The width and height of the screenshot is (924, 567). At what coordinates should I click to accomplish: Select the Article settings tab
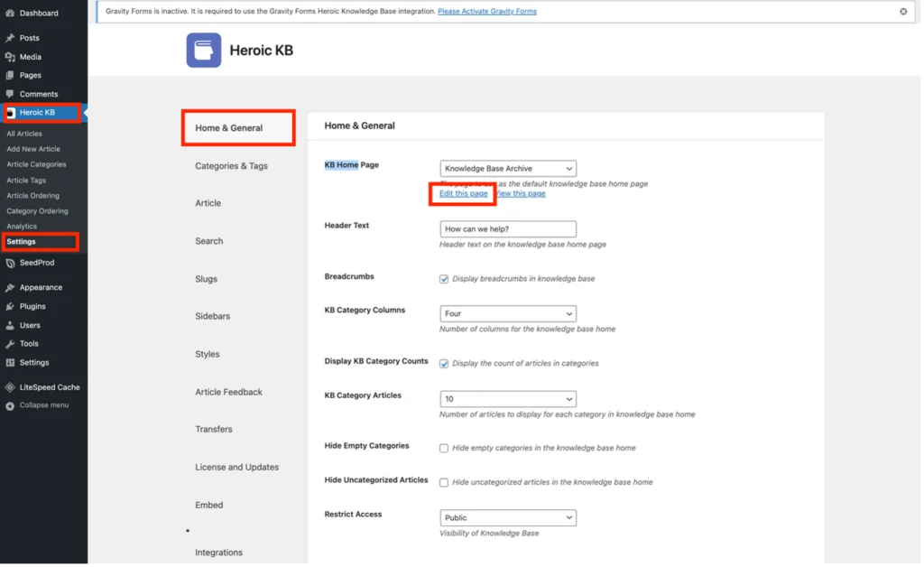click(x=208, y=203)
